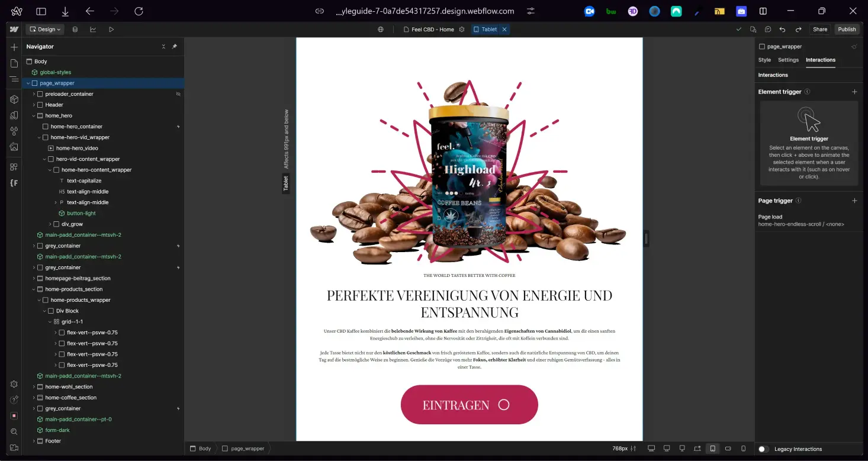
Task: Open the Design mode dropdown
Action: pyautogui.click(x=46, y=29)
